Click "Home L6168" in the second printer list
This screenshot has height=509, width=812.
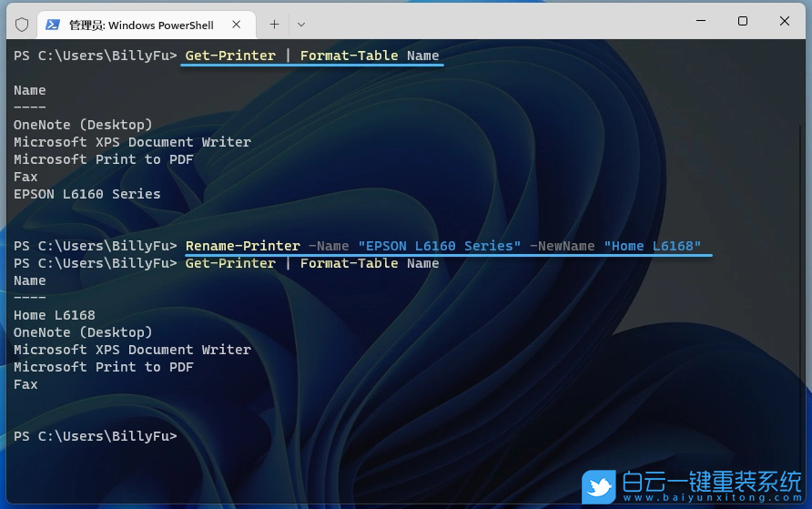55,315
